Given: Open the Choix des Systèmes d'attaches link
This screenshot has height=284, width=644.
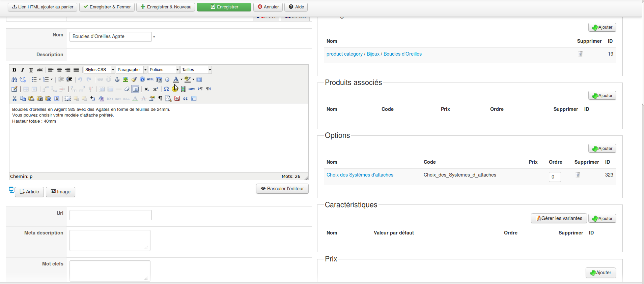Looking at the screenshot, I should click(360, 175).
